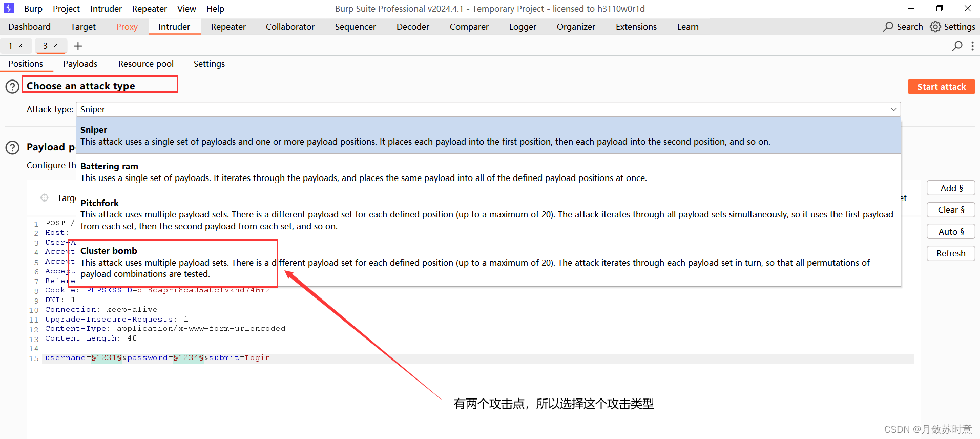Switch to Decoder tab

tap(413, 27)
